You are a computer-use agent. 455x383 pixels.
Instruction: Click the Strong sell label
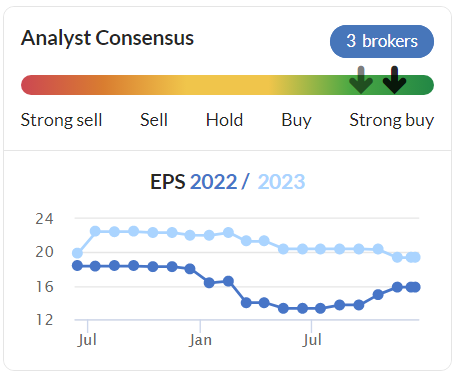click(61, 120)
